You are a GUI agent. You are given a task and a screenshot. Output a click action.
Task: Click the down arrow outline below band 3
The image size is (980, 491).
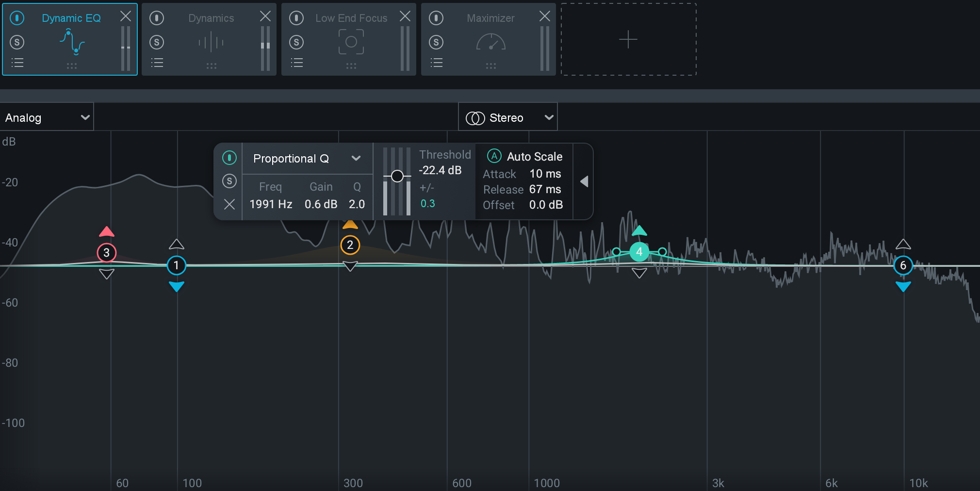107,274
